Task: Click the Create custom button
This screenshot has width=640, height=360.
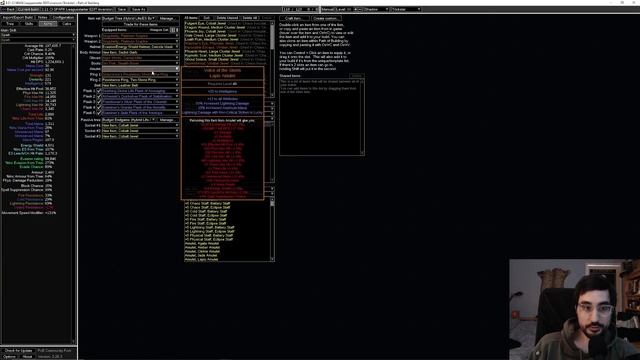Action: click(x=326, y=18)
